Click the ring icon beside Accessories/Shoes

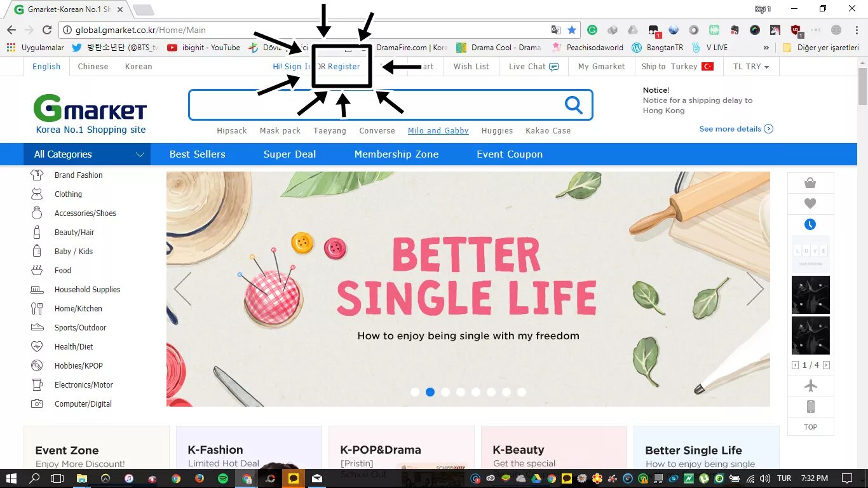37,213
